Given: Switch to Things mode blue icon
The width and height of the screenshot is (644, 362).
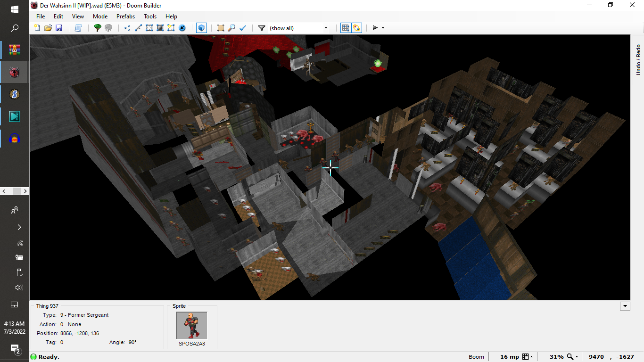Looking at the screenshot, I should click(182, 28).
